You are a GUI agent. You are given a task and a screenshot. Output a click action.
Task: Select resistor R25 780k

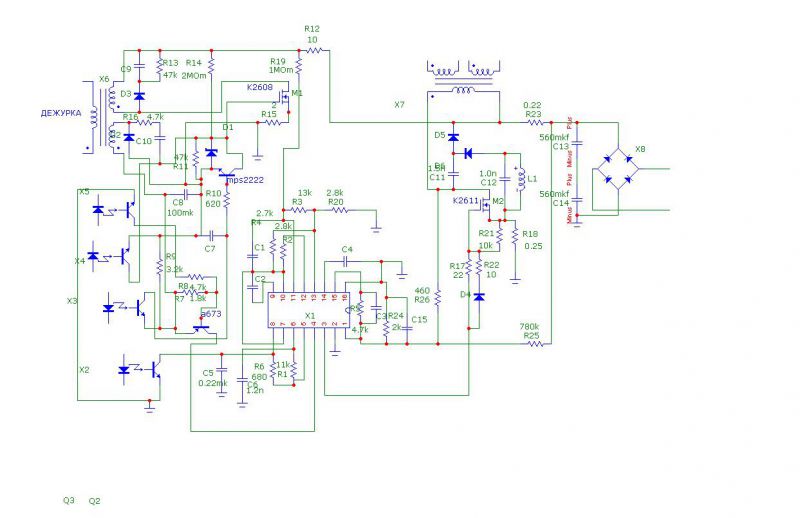point(536,343)
